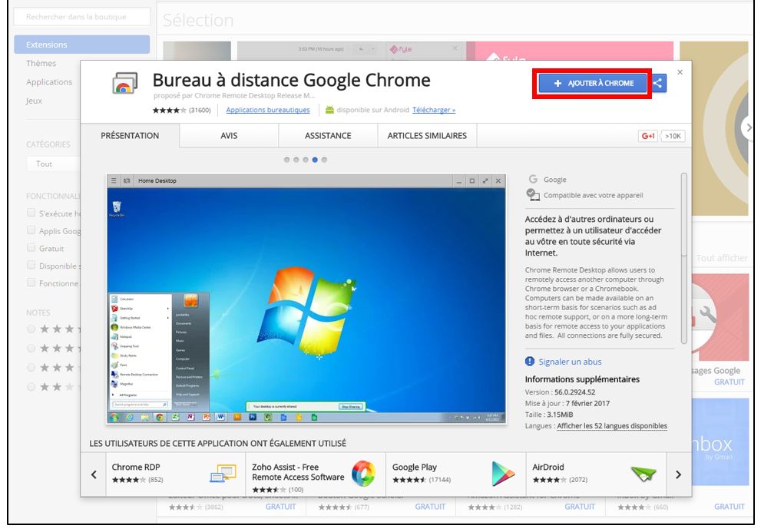Select the first screenshot carousel dot
761x532 pixels.
[287, 160]
